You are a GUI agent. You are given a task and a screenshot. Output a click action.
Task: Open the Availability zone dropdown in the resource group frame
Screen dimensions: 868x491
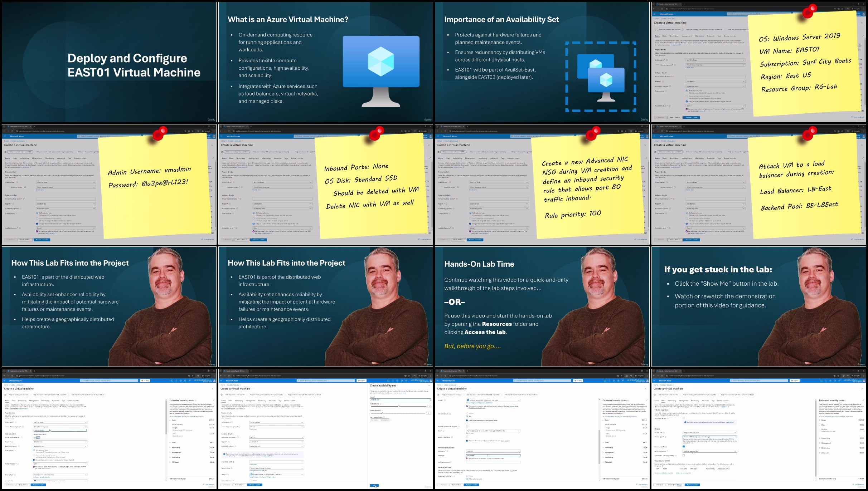point(60,464)
